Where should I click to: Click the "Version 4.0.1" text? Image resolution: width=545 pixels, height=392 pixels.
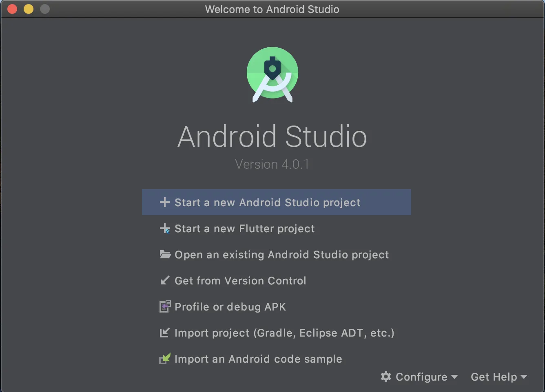pyautogui.click(x=272, y=164)
